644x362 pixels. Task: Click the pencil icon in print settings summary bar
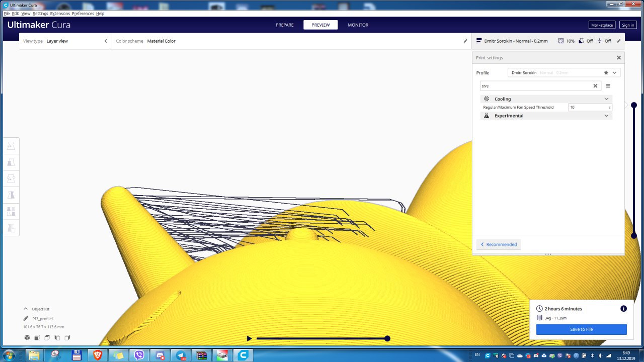coord(619,41)
